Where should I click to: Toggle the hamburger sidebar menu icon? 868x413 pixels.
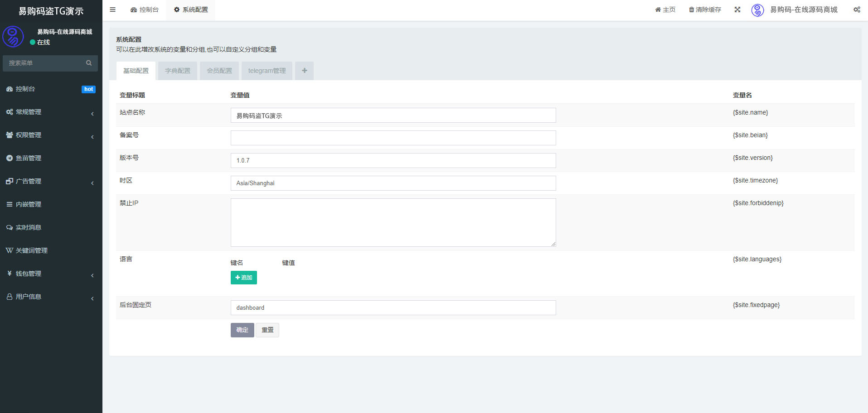112,10
